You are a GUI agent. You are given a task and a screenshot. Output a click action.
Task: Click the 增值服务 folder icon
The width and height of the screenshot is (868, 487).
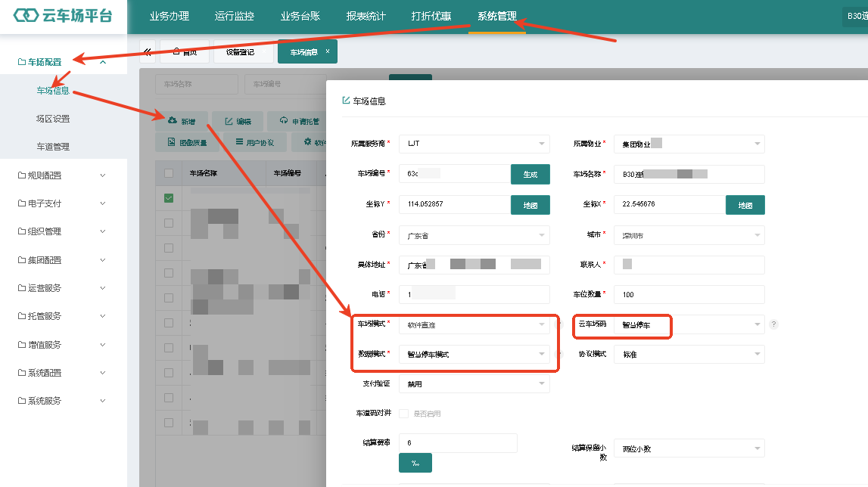tap(22, 344)
